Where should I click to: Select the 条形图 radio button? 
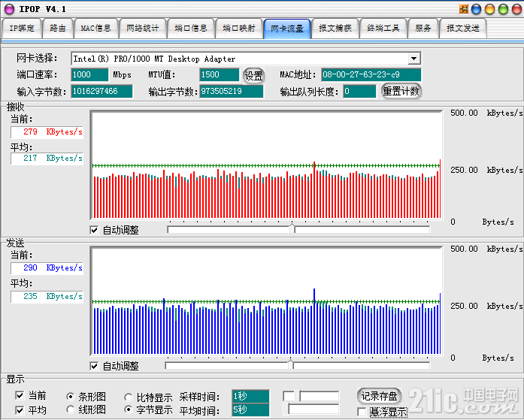pos(70,396)
